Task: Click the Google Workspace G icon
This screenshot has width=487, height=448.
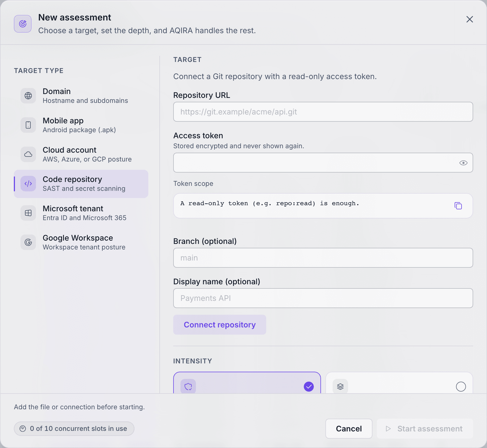Action: tap(28, 242)
